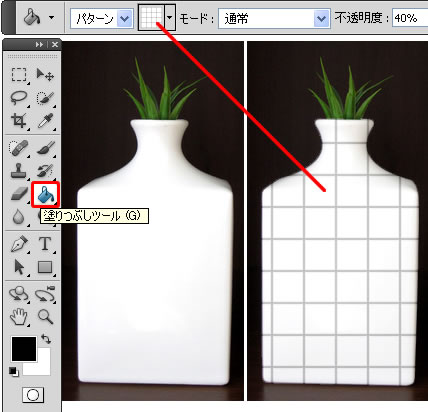The width and height of the screenshot is (428, 412).
Task: Select the Type tool
Action: pyautogui.click(x=45, y=244)
